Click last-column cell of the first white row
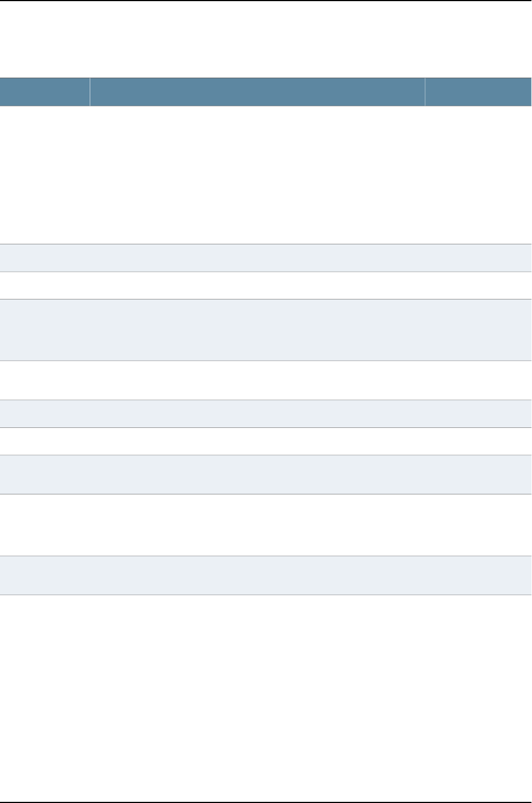Viewport: 532px width, 803px height. pos(478,175)
